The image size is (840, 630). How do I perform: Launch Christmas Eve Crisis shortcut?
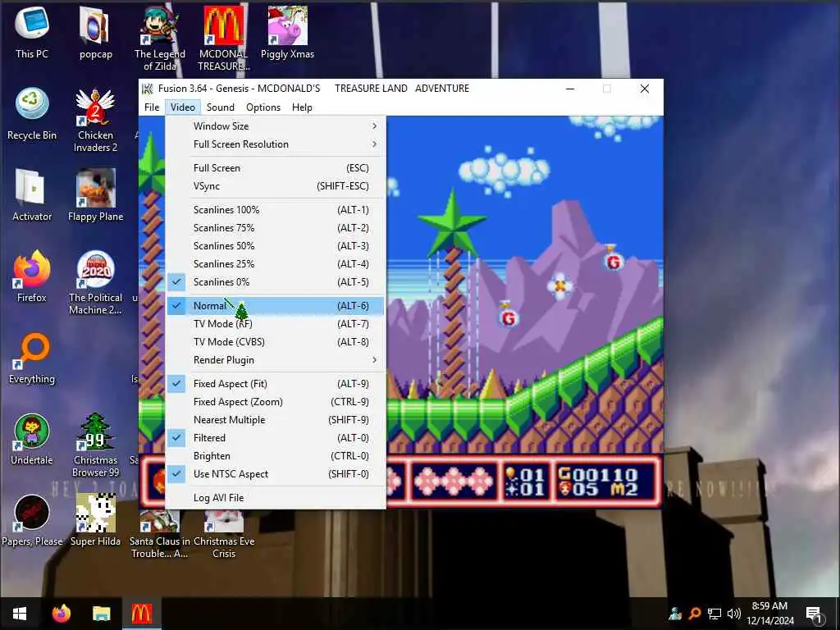(x=224, y=535)
